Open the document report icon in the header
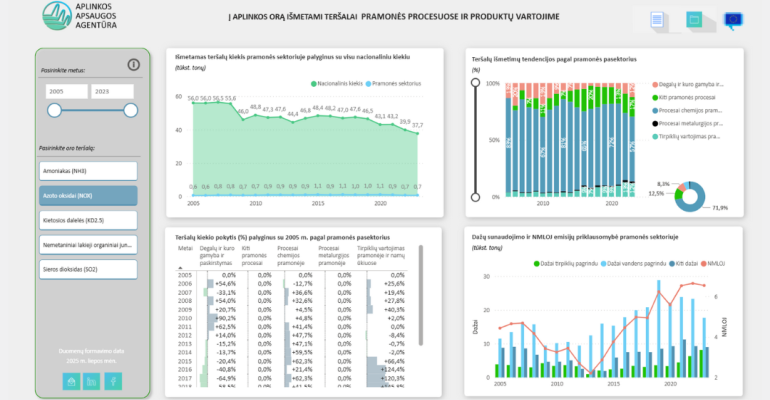 pyautogui.click(x=657, y=20)
